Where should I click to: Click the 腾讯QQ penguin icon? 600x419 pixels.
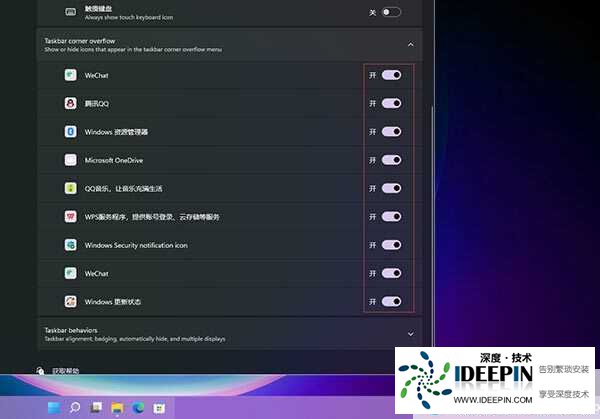tap(70, 103)
